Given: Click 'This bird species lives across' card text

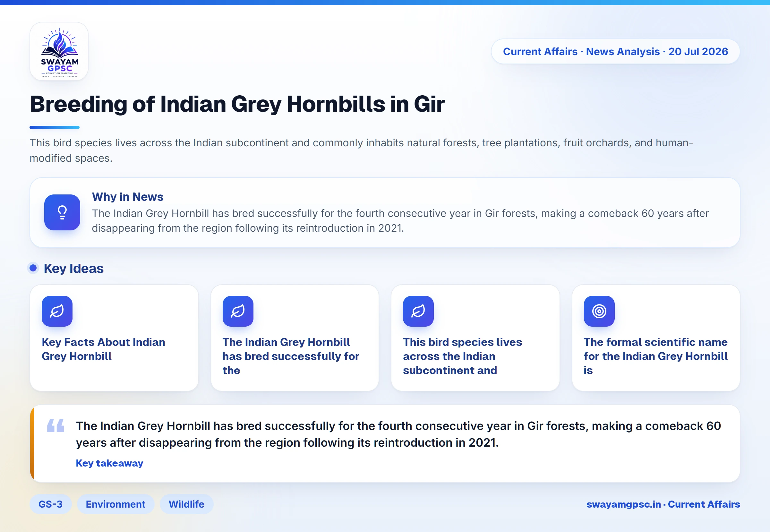Looking at the screenshot, I should click(462, 356).
